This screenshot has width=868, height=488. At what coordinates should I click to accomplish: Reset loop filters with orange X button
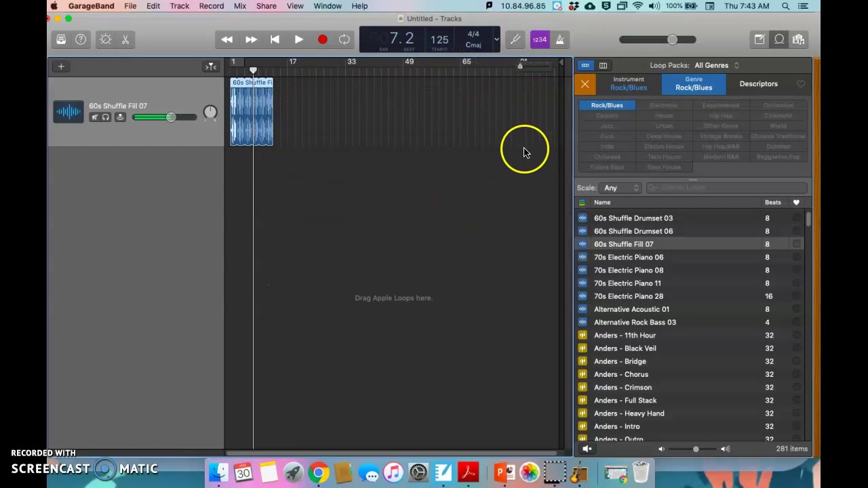[585, 84]
